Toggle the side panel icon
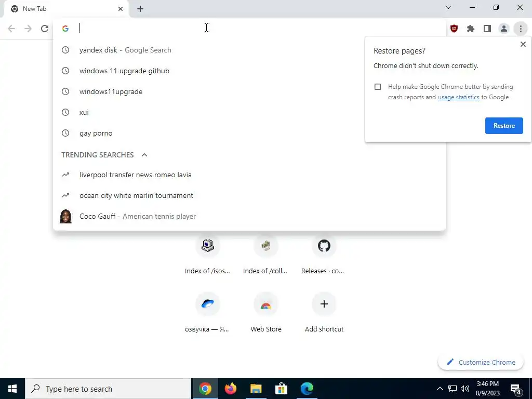Viewport: 532px width, 399px height. pos(487,29)
